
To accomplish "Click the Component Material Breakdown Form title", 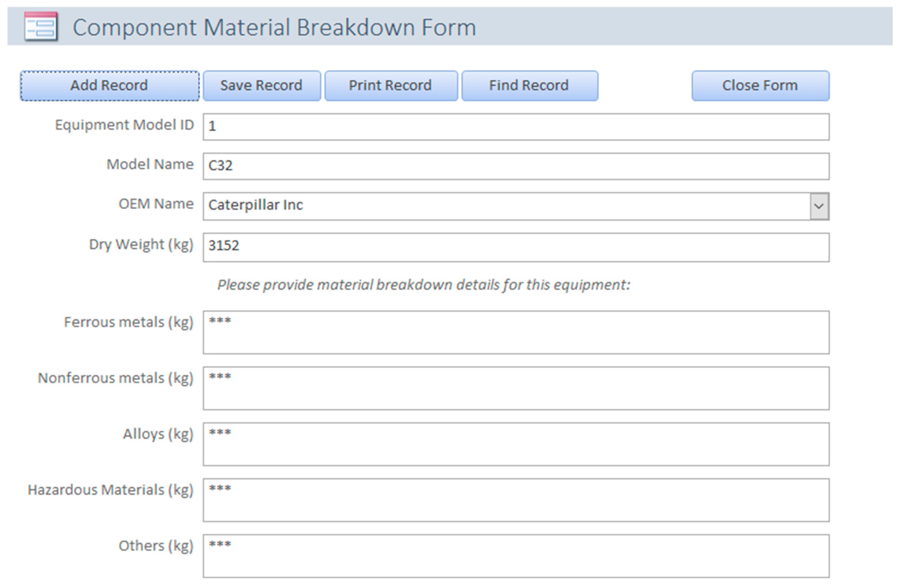I will tap(274, 27).
